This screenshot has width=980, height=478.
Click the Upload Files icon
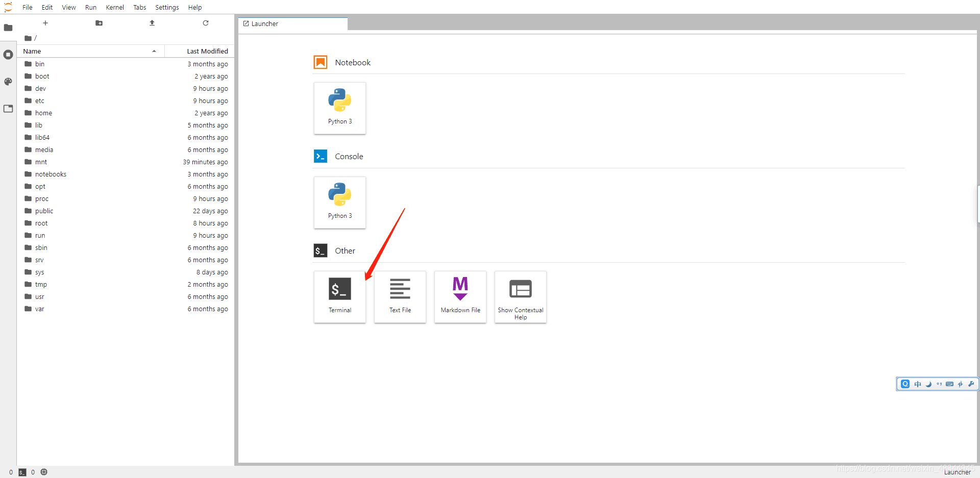tap(152, 23)
